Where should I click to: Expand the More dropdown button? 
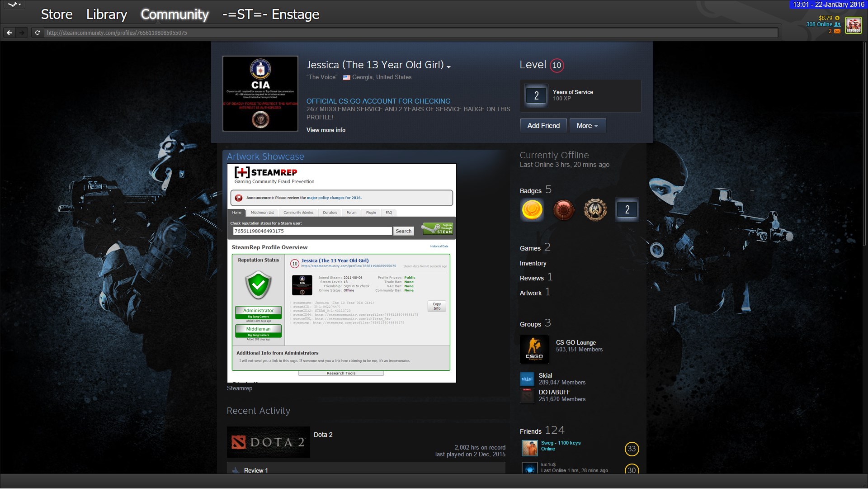pyautogui.click(x=587, y=126)
